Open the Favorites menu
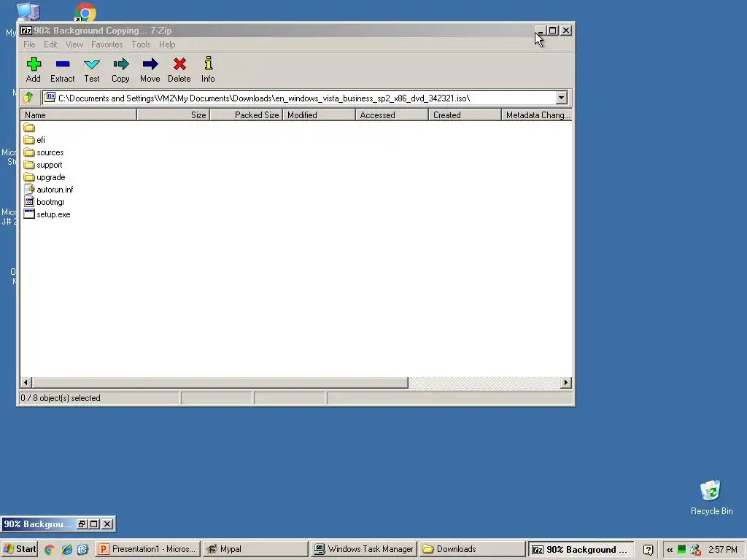This screenshot has width=747, height=560. (x=107, y=44)
